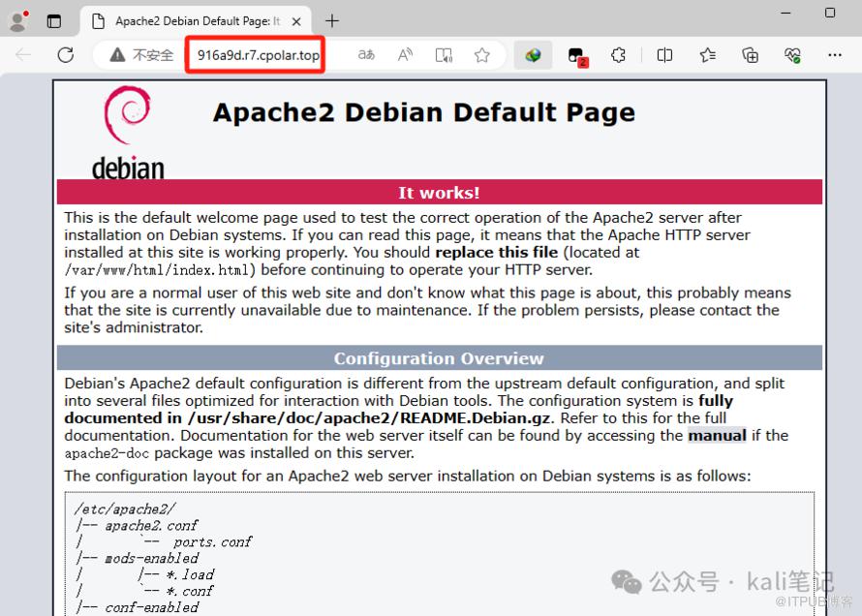Open the tab actions menu icon

(54, 20)
